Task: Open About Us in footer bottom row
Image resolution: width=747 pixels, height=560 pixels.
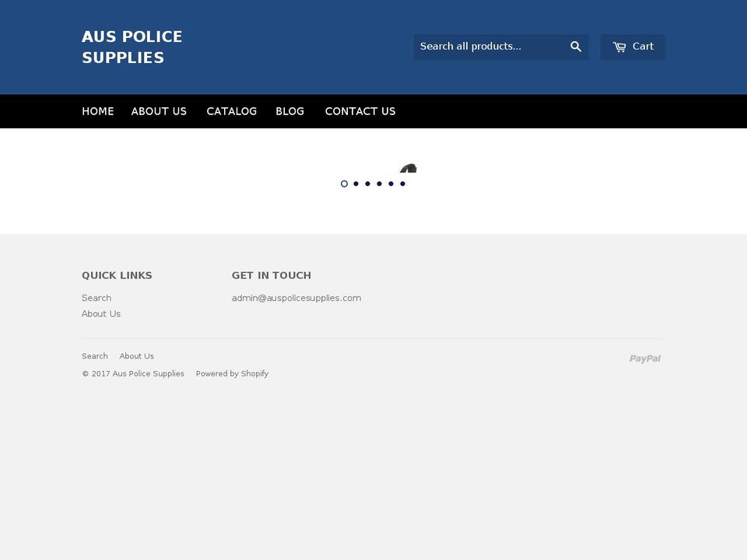Action: point(137,356)
